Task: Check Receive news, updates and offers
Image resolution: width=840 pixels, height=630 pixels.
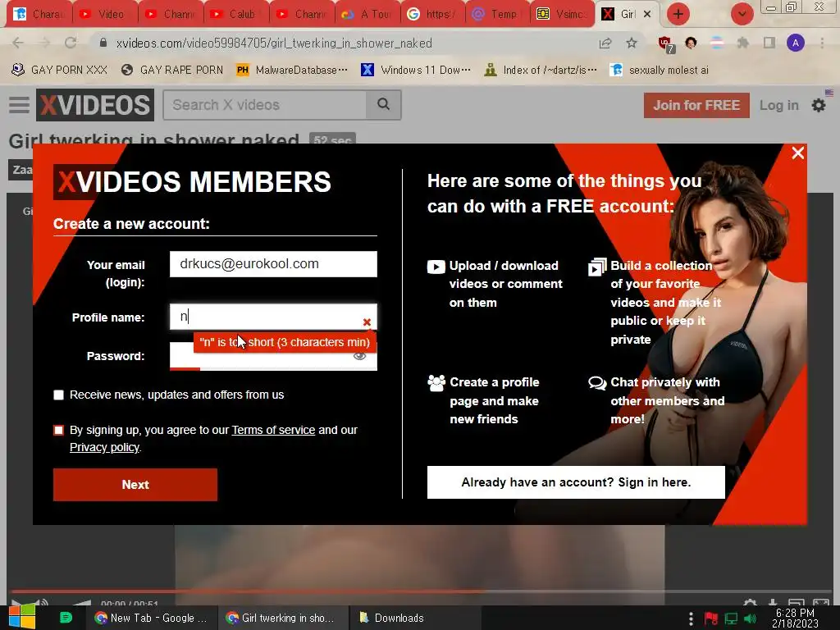Action: click(59, 395)
